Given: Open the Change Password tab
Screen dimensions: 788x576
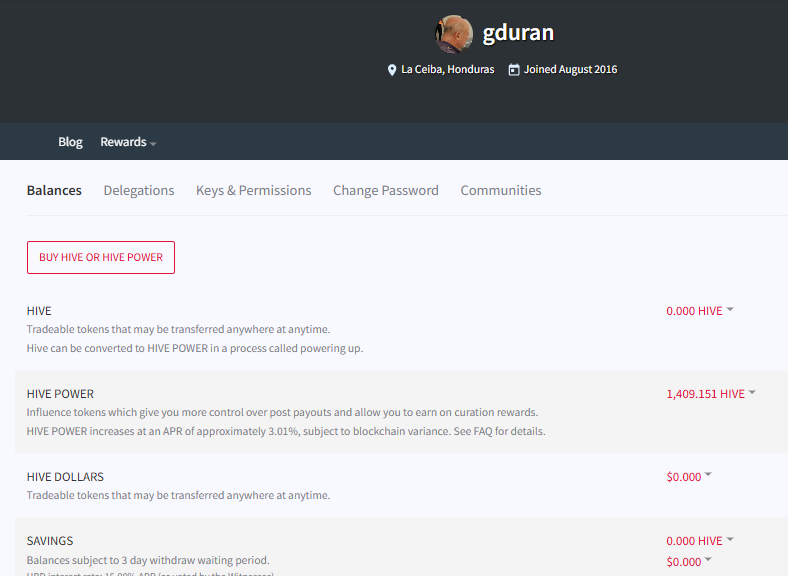Looking at the screenshot, I should (386, 190).
